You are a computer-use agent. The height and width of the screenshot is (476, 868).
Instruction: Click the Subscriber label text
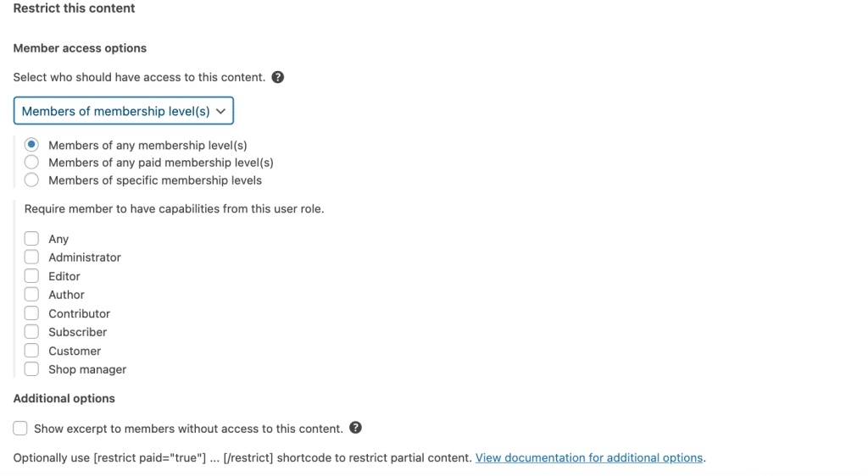pos(78,332)
